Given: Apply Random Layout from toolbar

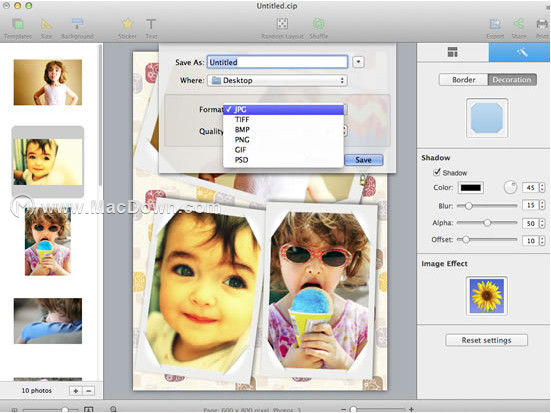Looking at the screenshot, I should [283, 24].
